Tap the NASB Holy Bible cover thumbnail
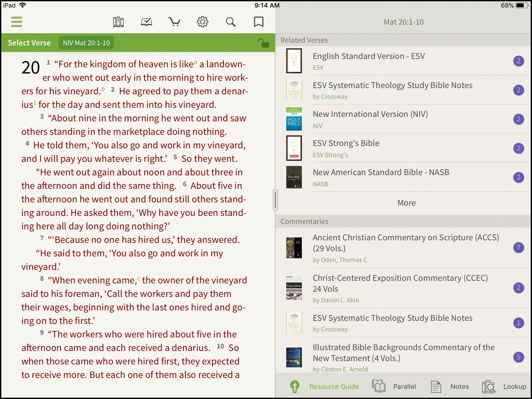The height and width of the screenshot is (399, 532). (x=294, y=177)
